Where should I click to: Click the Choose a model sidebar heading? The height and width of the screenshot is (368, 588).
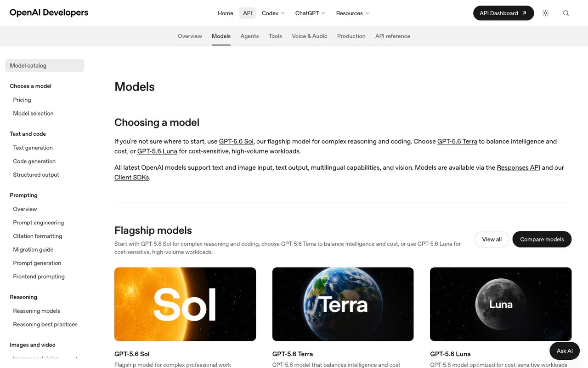[30, 86]
